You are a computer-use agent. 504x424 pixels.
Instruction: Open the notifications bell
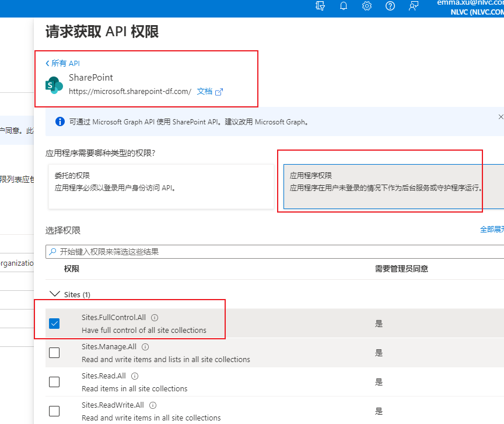click(x=344, y=6)
